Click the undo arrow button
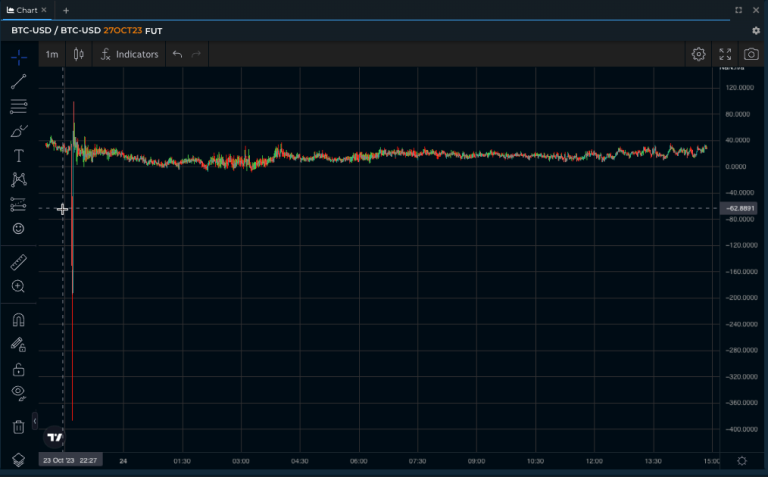The width and height of the screenshot is (768, 477). pyautogui.click(x=177, y=54)
